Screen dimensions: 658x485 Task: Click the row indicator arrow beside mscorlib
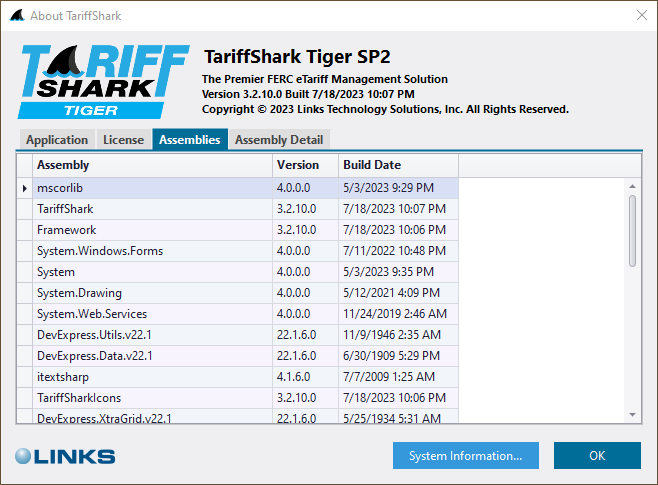[25, 188]
